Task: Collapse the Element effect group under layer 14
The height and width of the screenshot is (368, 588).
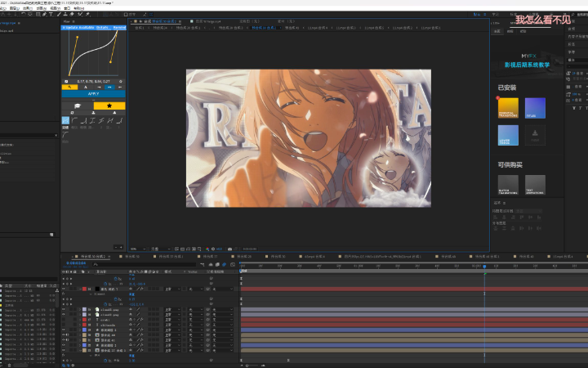Action: click(x=91, y=294)
